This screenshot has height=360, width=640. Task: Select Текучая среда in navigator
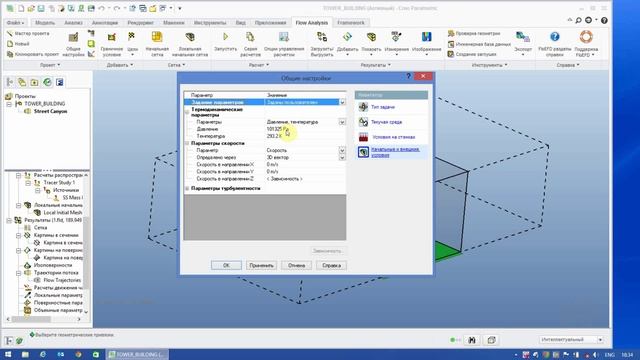click(x=380, y=122)
